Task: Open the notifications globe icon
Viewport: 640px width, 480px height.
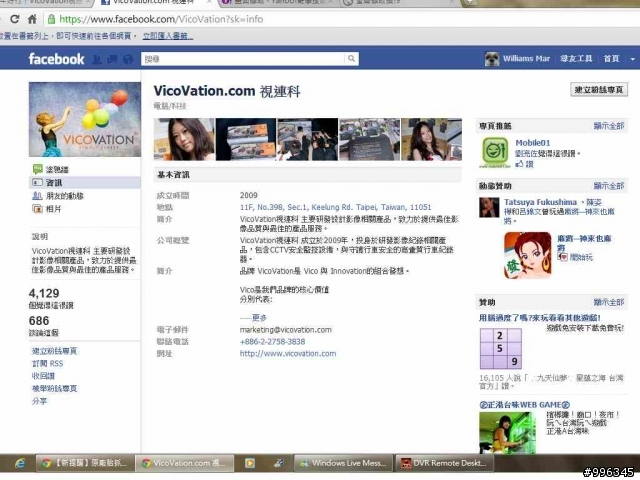Action: (128, 59)
